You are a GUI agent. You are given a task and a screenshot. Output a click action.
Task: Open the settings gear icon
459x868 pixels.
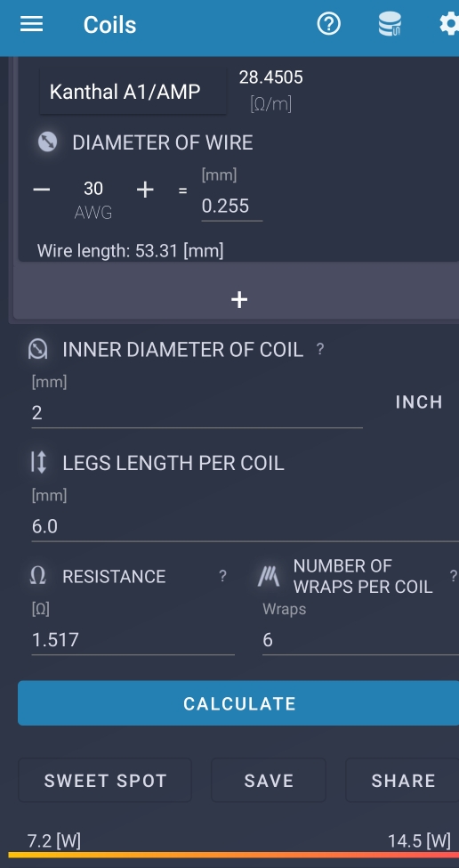[x=449, y=24]
